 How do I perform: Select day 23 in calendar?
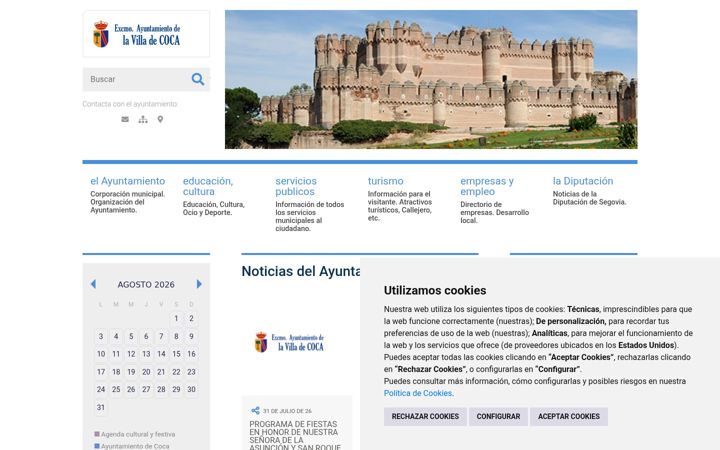(x=191, y=372)
